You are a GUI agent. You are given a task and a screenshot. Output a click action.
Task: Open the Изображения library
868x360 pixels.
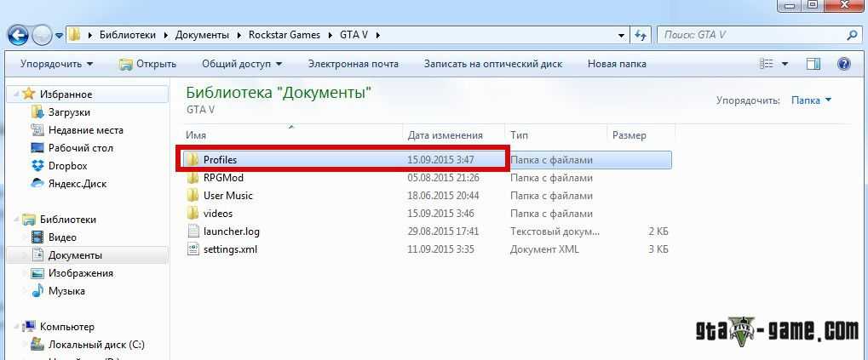click(x=80, y=272)
